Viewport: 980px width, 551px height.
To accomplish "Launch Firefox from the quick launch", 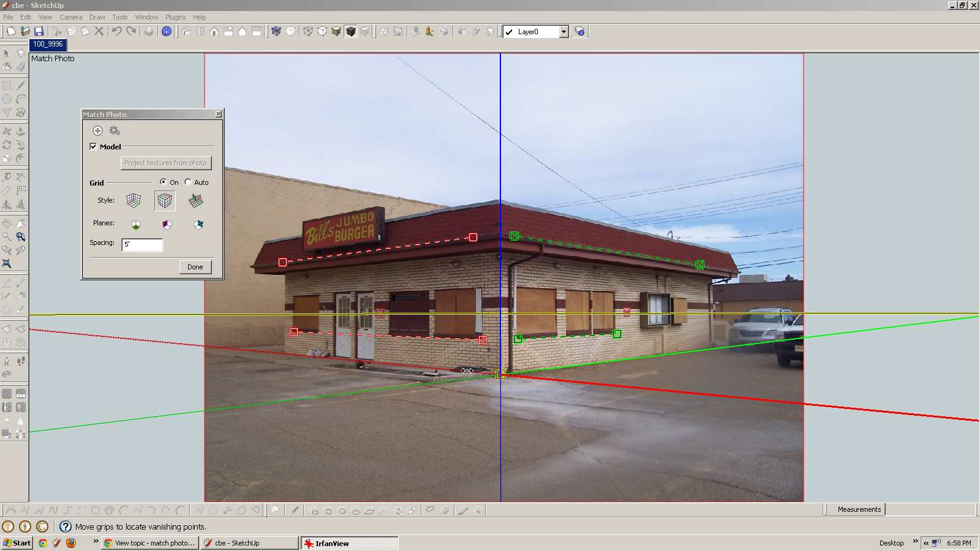I will click(x=71, y=542).
